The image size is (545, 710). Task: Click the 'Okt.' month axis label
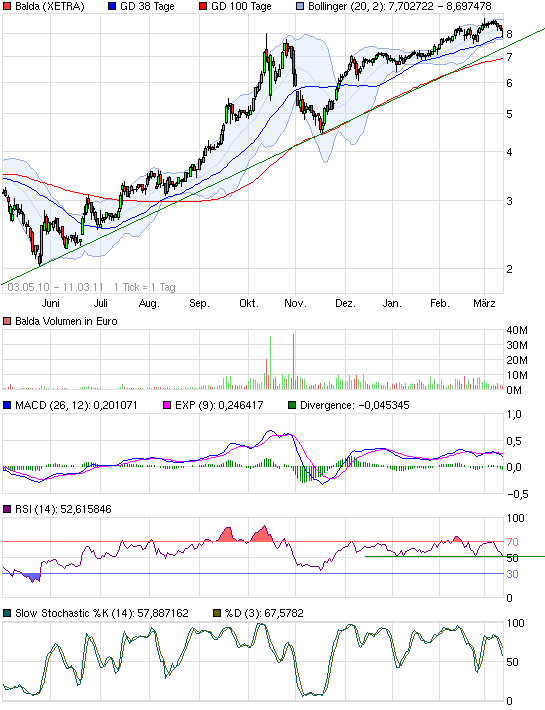tap(249, 303)
